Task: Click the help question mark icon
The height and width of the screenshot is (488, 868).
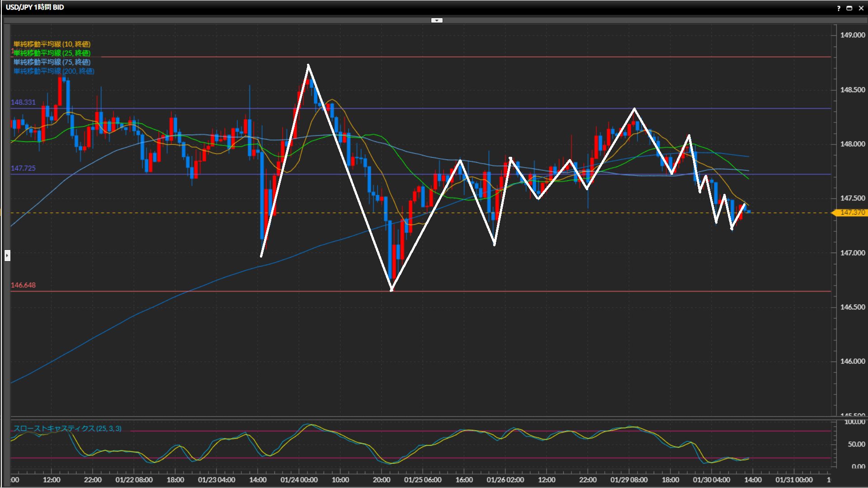Action: pyautogui.click(x=839, y=8)
